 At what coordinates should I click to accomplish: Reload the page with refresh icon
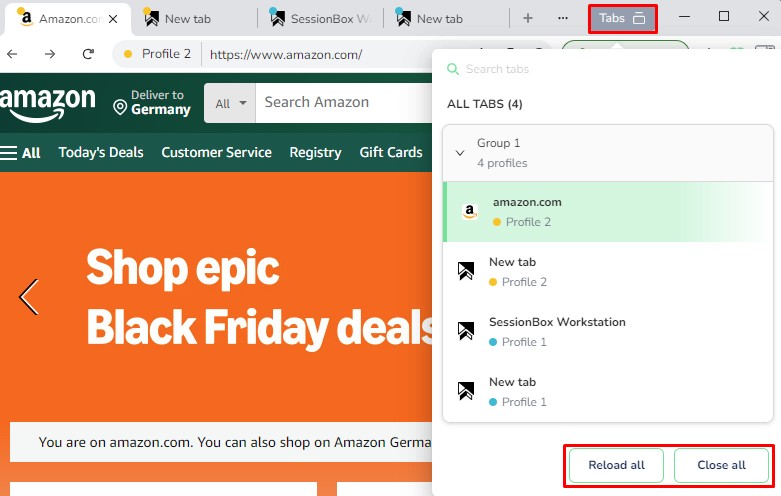coord(88,54)
